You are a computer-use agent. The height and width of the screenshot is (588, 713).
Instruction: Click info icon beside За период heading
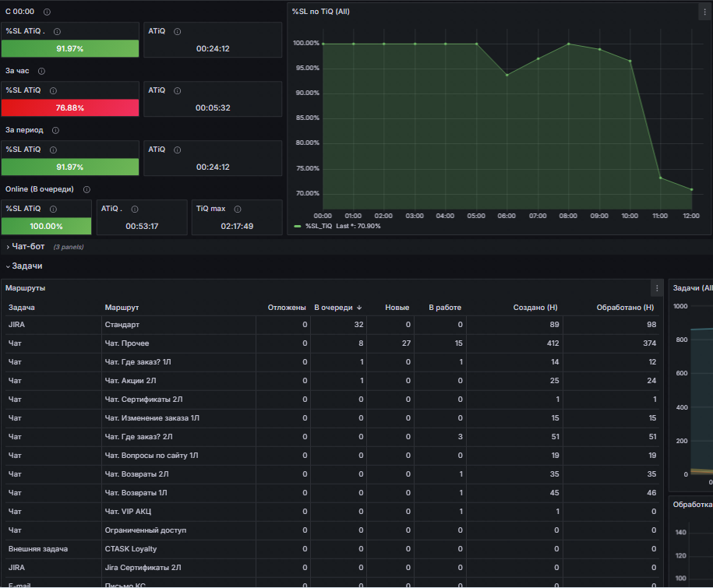coord(55,130)
